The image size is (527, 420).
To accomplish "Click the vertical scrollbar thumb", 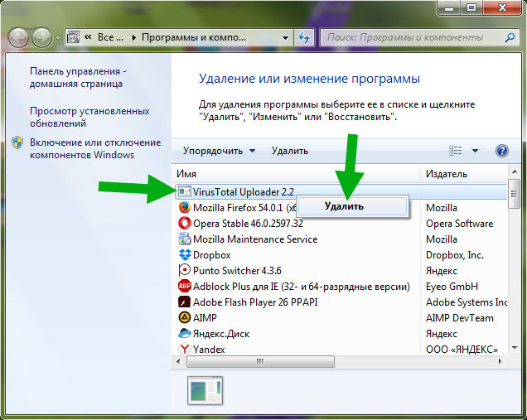I will click(514, 194).
